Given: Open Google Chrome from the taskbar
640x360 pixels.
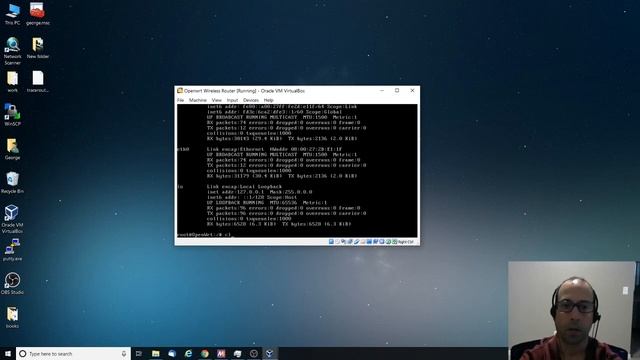Looking at the screenshot, I should coord(204,353).
